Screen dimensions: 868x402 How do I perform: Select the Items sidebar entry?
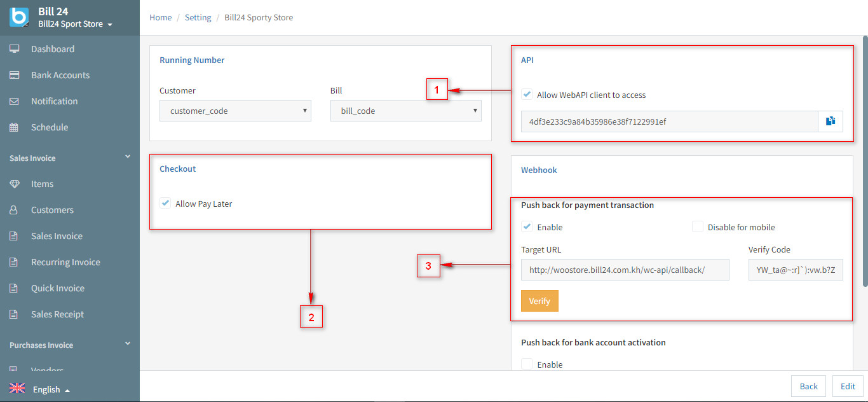pyautogui.click(x=41, y=183)
